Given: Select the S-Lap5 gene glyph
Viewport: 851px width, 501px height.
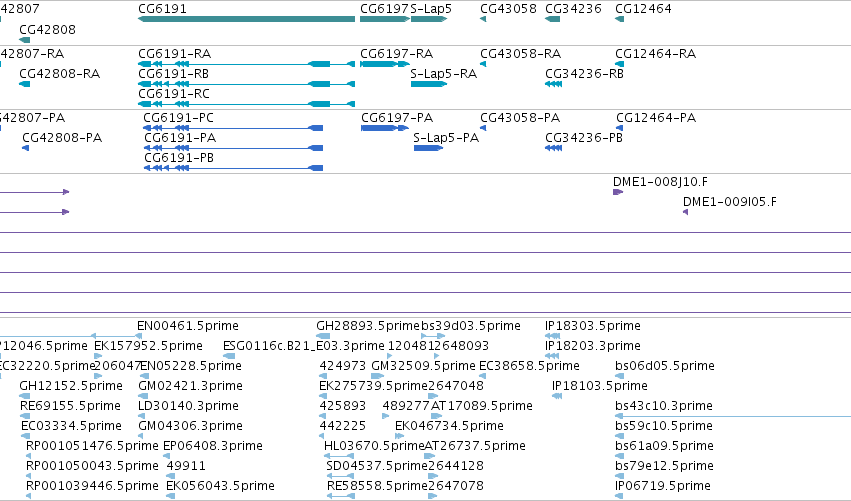Looking at the screenshot, I should (429, 19).
